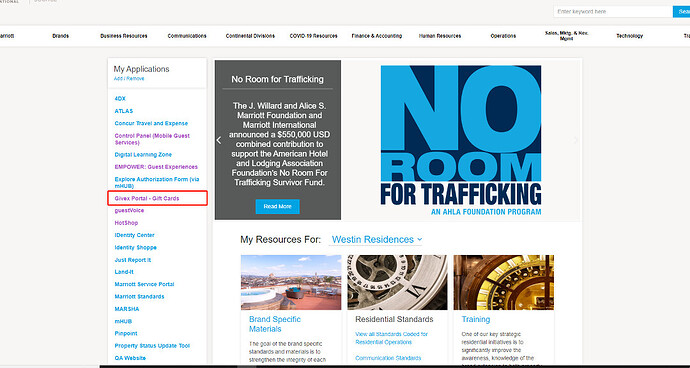Viewport: 690px width, 368px height.
Task: Open the Residential Standards clock gears thumbnail
Action: [397, 282]
